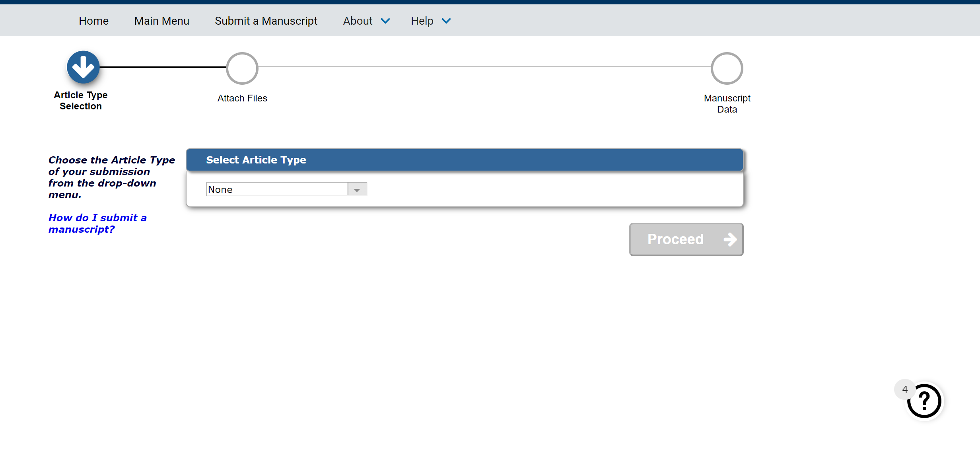Image resolution: width=980 pixels, height=457 pixels.
Task: Go to Home in navigation bar
Action: click(x=93, y=21)
